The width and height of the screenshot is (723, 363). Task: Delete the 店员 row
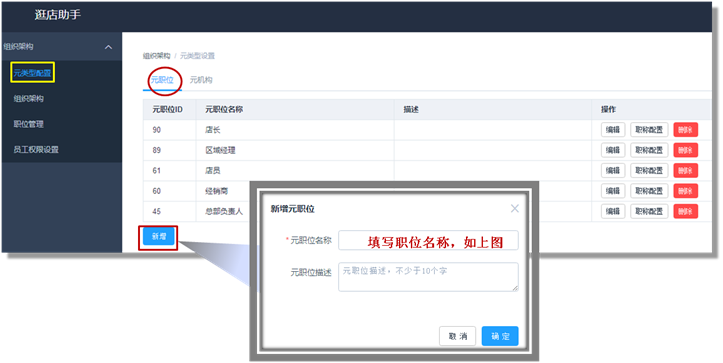click(686, 170)
